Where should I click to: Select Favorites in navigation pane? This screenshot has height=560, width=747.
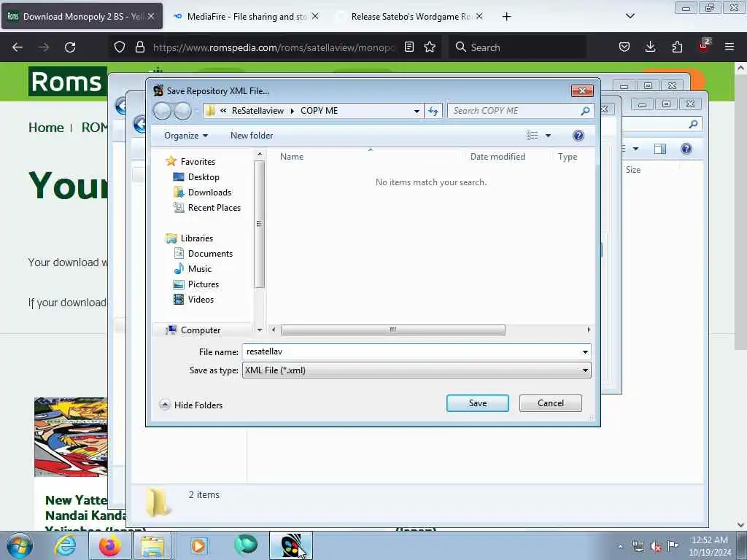pos(198,161)
